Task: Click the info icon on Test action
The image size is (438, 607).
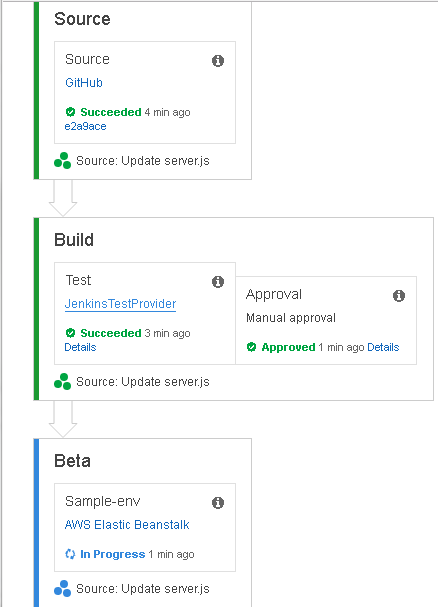Action: point(218,282)
